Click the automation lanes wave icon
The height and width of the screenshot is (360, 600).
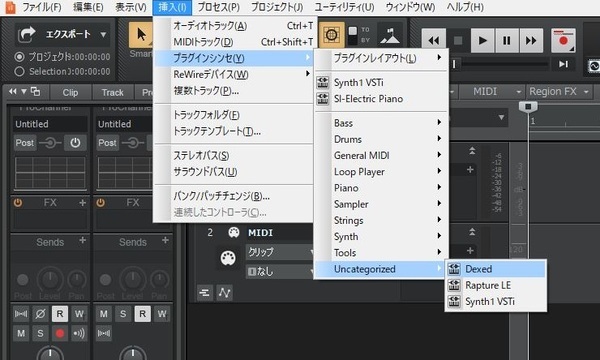point(225,293)
